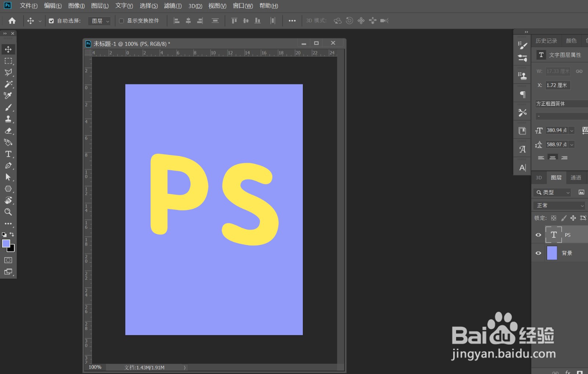Open the layer filter 类型 dropdown
Viewport: 588px width, 374px height.
tap(552, 192)
